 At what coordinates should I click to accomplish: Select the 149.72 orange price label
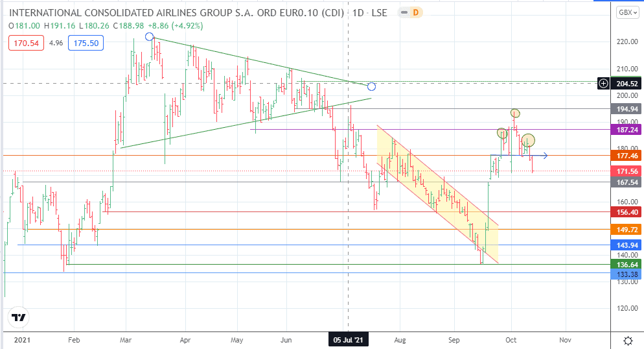627,230
